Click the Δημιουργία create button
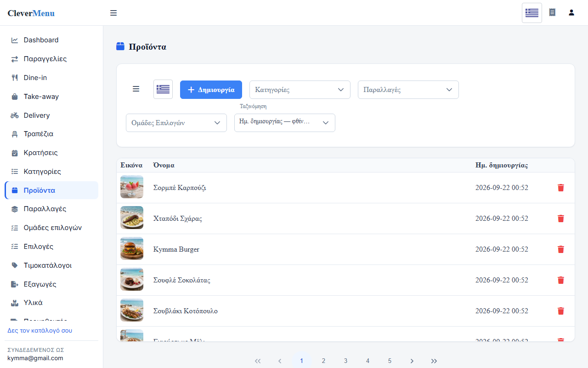 pyautogui.click(x=211, y=90)
